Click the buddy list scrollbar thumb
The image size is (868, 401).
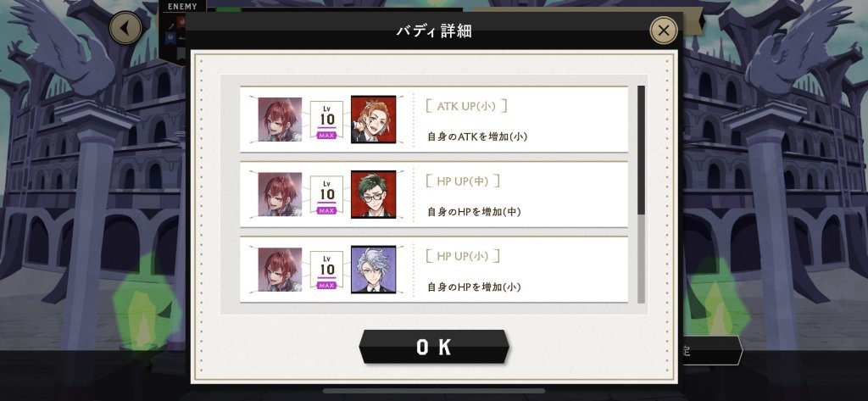(641, 149)
